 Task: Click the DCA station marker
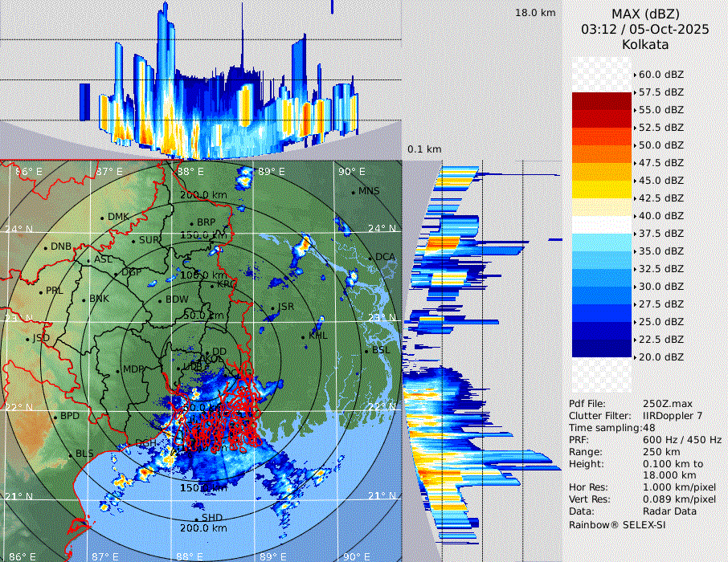click(x=370, y=257)
